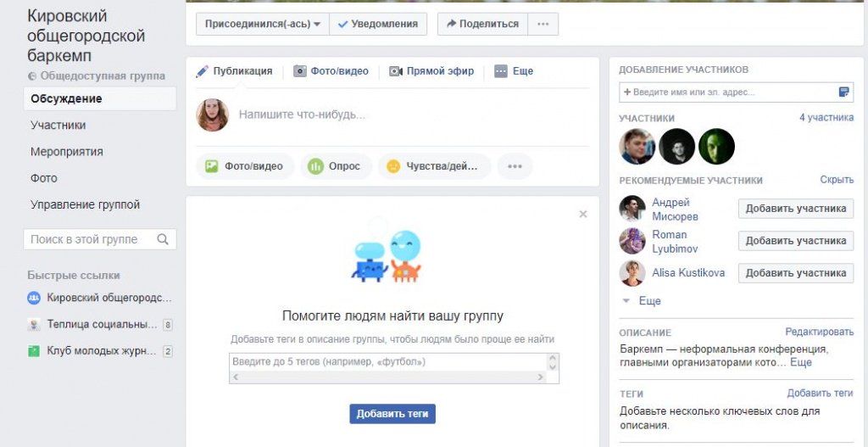Expand the Еще list under recommended members

tap(643, 301)
